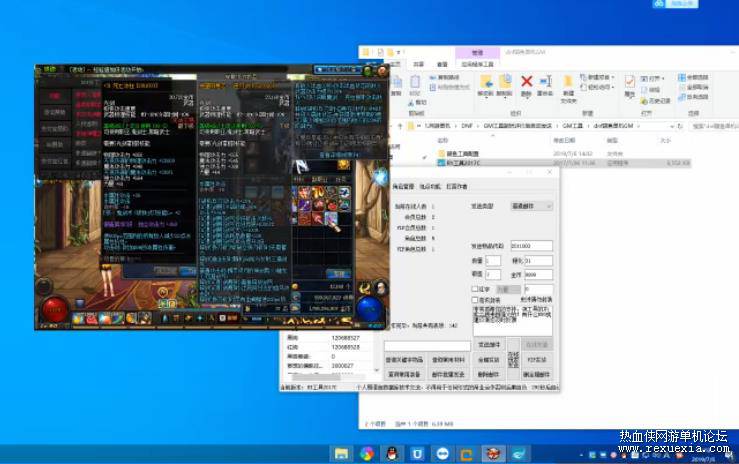
Task: Open address bar history dropdown in Explorer
Action: [x=672, y=126]
